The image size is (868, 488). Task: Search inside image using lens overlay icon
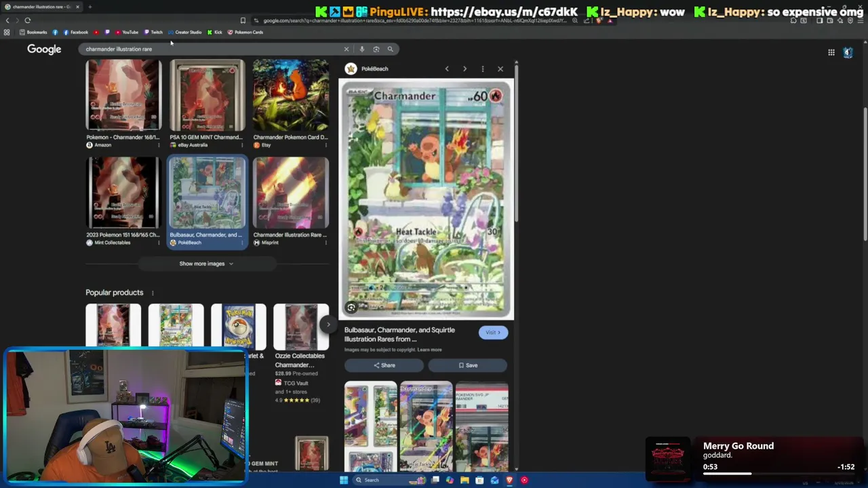(x=351, y=308)
